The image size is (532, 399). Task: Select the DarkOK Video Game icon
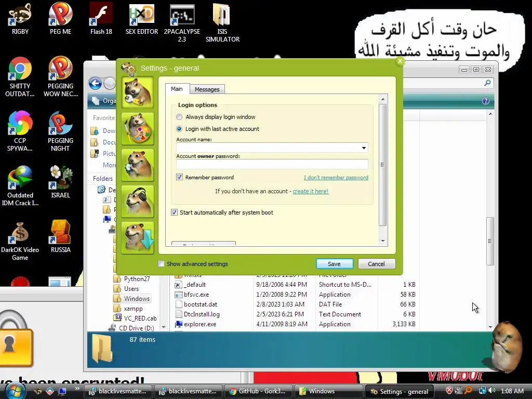pyautogui.click(x=20, y=241)
